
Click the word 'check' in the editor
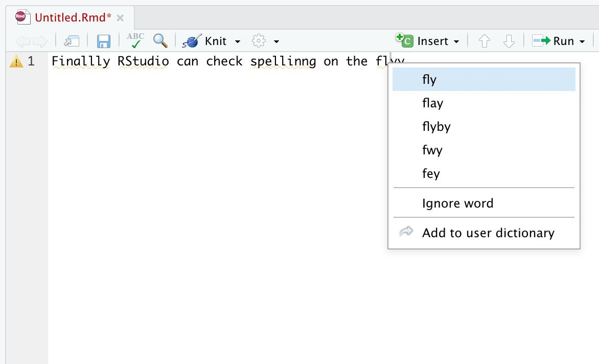tap(224, 61)
